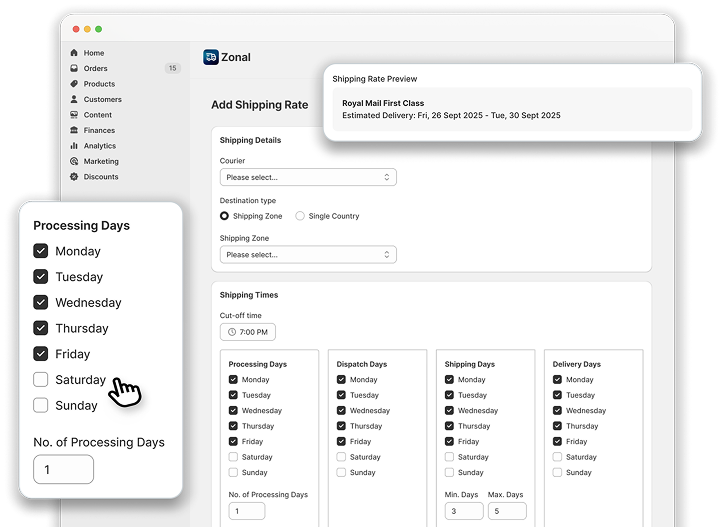This screenshot has width=723, height=527.
Task: Click the yellow minimize window button
Action: pyautogui.click(x=87, y=29)
